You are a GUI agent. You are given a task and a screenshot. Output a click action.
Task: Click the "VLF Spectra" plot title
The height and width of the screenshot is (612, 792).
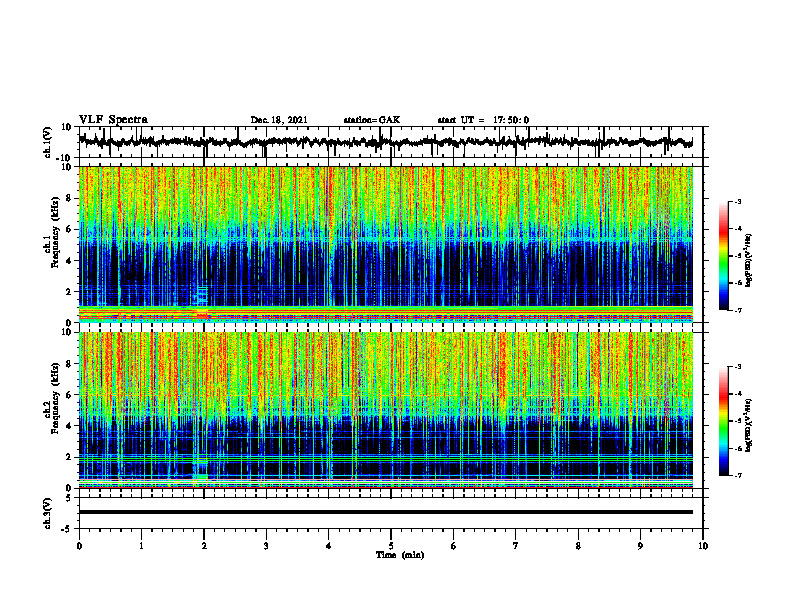click(113, 120)
